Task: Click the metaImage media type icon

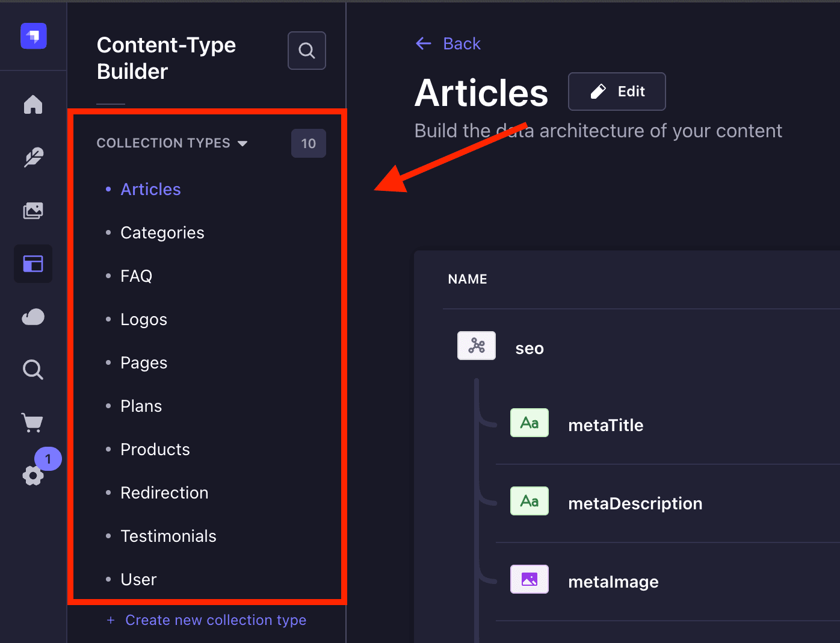Action: coord(530,579)
